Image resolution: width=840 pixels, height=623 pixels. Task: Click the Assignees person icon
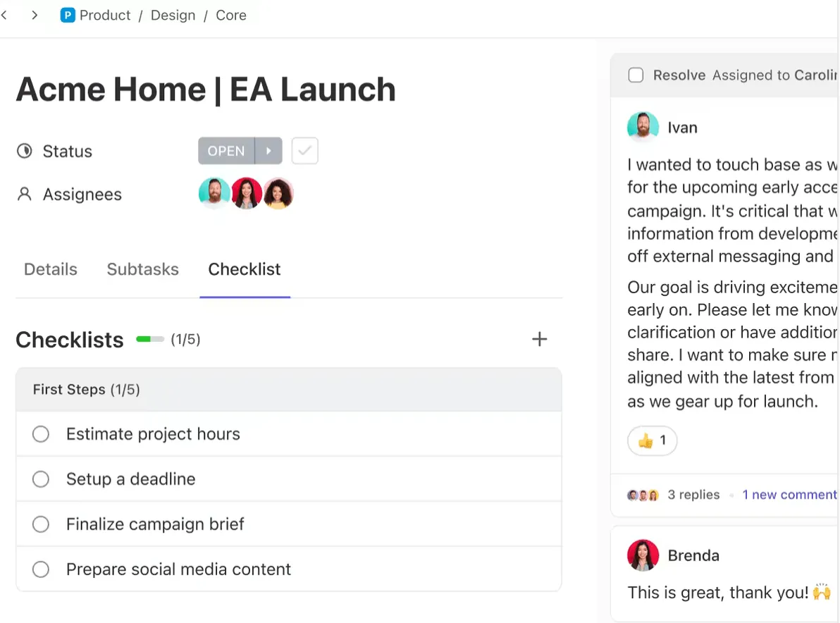[x=24, y=194]
